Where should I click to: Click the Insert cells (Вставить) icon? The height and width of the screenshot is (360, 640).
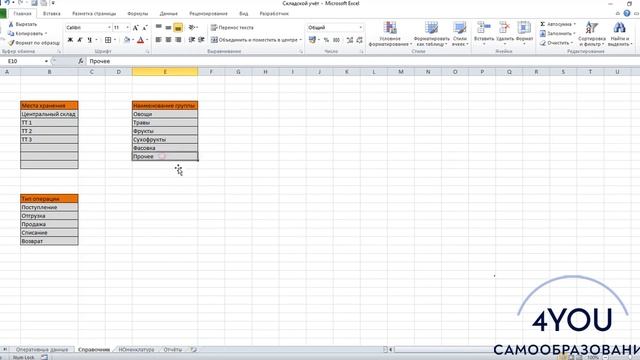(x=484, y=27)
